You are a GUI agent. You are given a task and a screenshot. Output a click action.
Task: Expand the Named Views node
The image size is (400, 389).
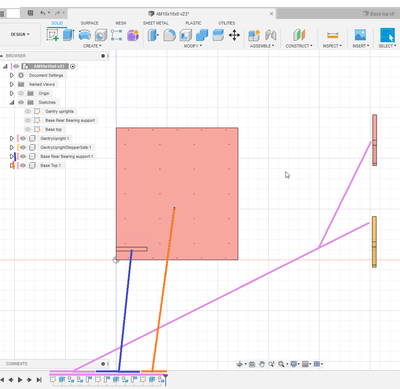(12, 84)
